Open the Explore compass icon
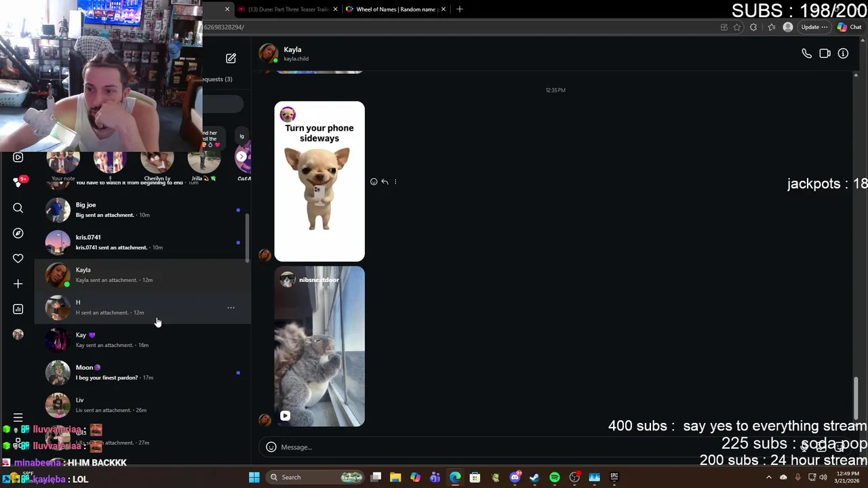The image size is (868, 488). (18, 233)
